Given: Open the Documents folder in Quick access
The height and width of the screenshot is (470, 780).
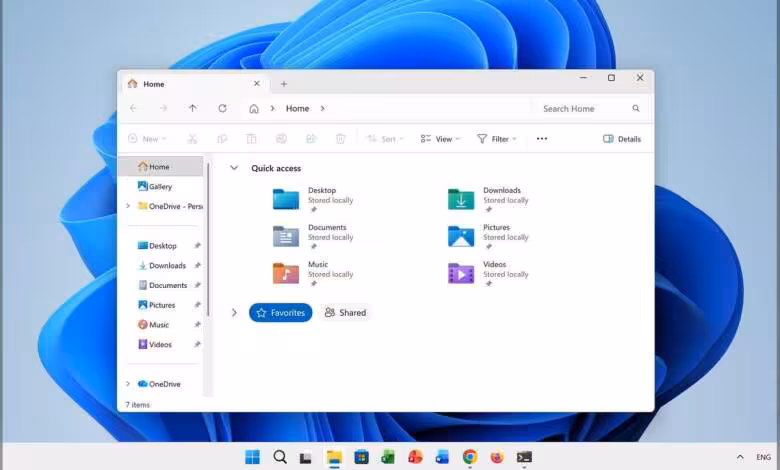Looking at the screenshot, I should (x=312, y=237).
